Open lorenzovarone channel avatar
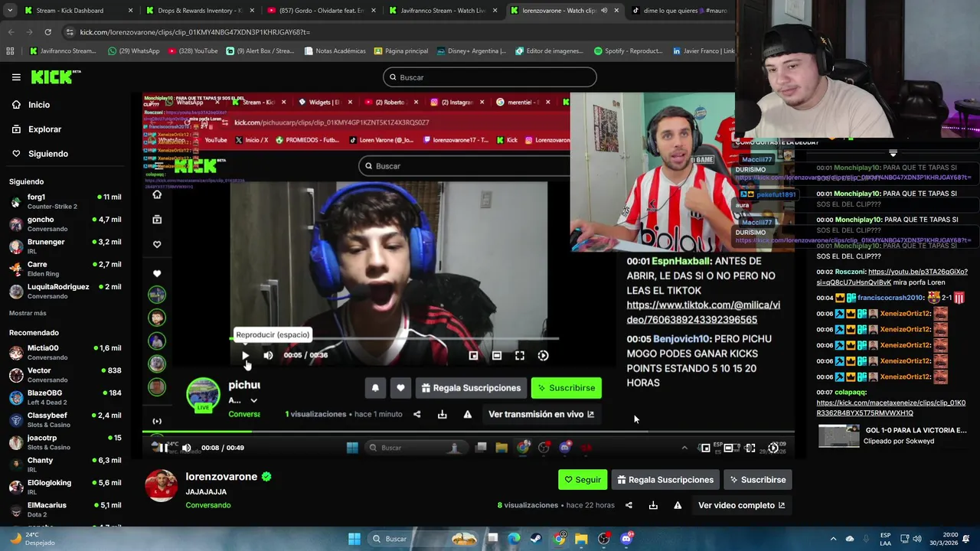The width and height of the screenshot is (980, 551). click(x=162, y=486)
